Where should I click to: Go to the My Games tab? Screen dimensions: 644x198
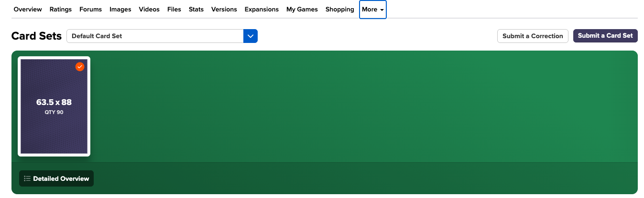click(x=302, y=9)
